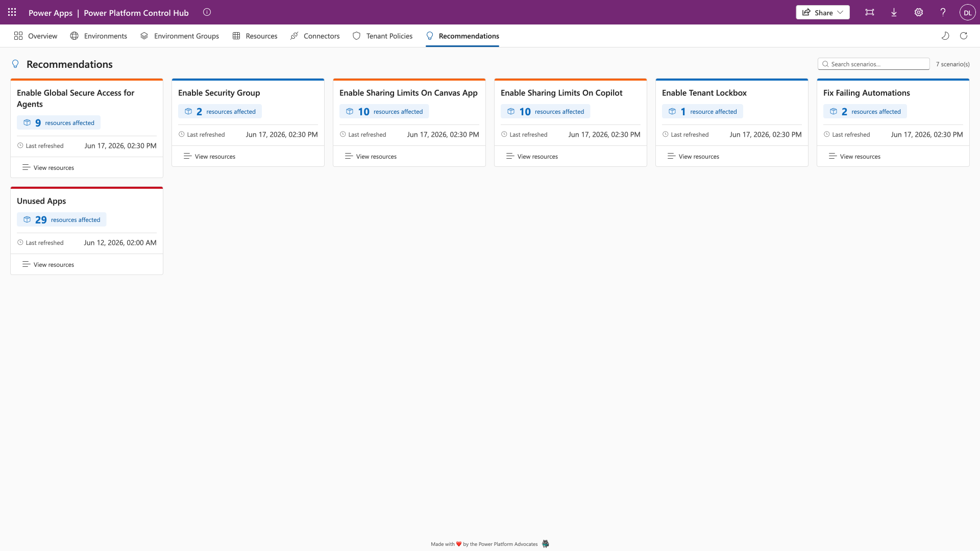Switch to the Resources tab
980x551 pixels.
pyautogui.click(x=255, y=36)
